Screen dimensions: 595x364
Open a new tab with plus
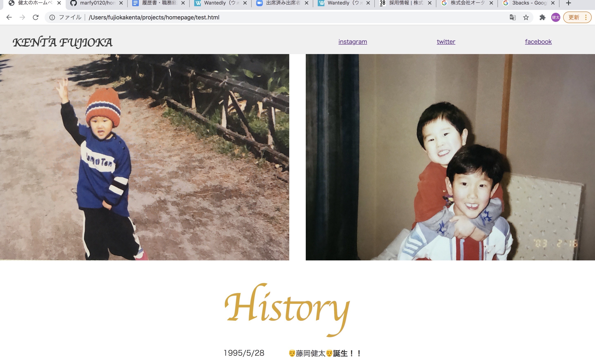568,3
